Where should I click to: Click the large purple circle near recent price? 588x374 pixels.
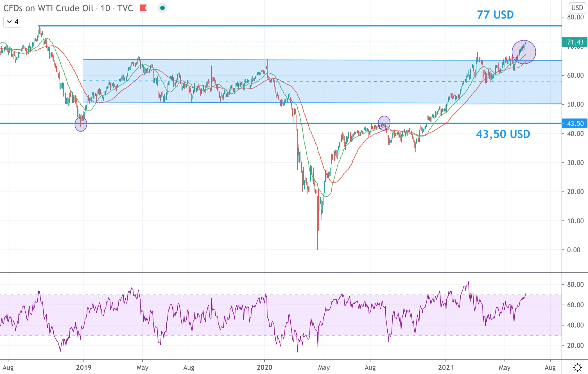coord(524,52)
